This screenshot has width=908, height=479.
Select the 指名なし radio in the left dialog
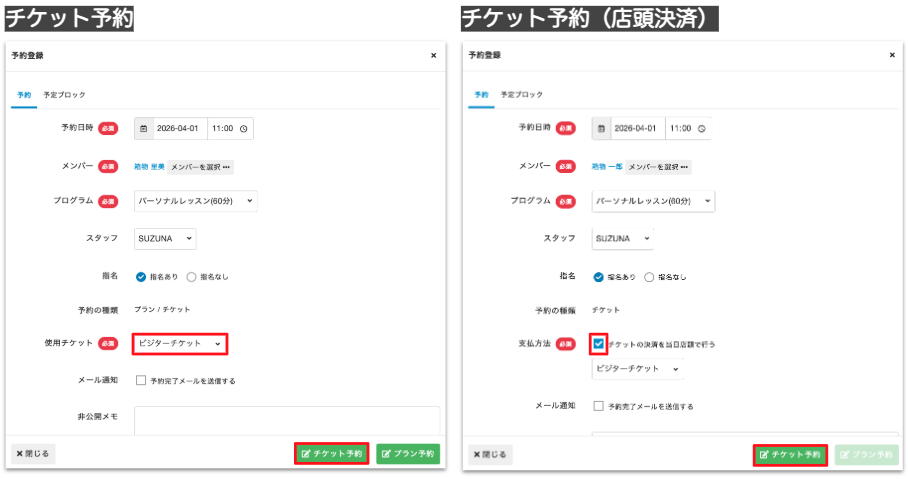click(191, 276)
